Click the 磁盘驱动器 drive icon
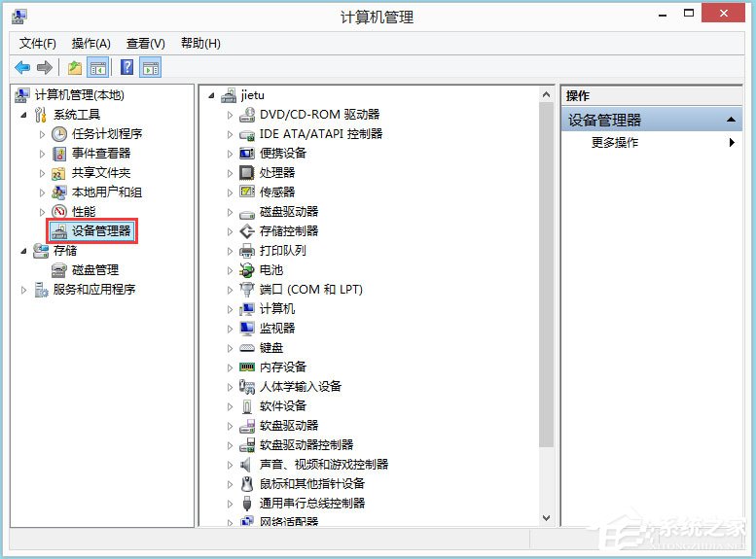This screenshot has height=559, width=756. click(x=247, y=213)
